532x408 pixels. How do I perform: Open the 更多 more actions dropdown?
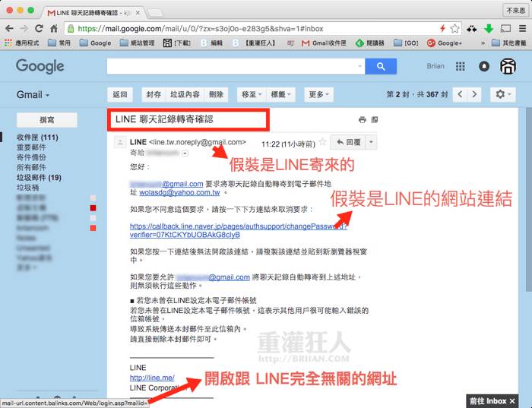(318, 94)
